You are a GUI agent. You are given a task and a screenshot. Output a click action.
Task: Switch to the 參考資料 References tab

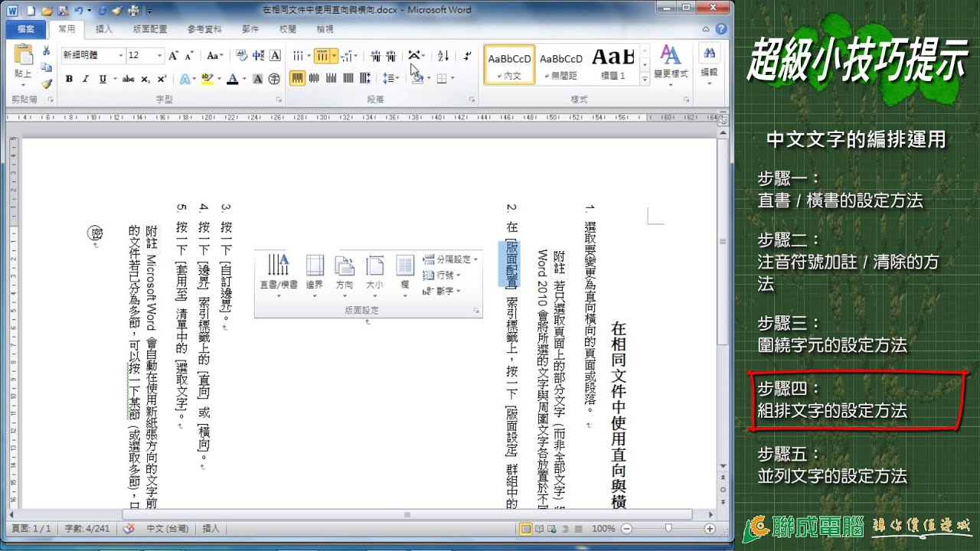(x=204, y=29)
